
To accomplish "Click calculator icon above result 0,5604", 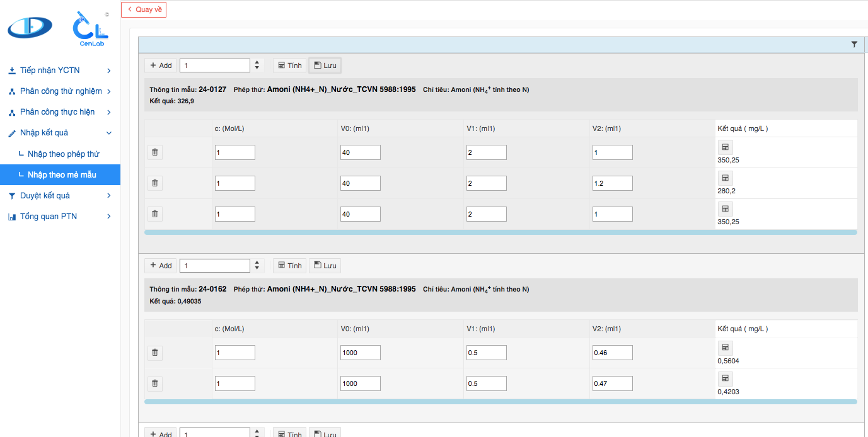I will 725,348.
